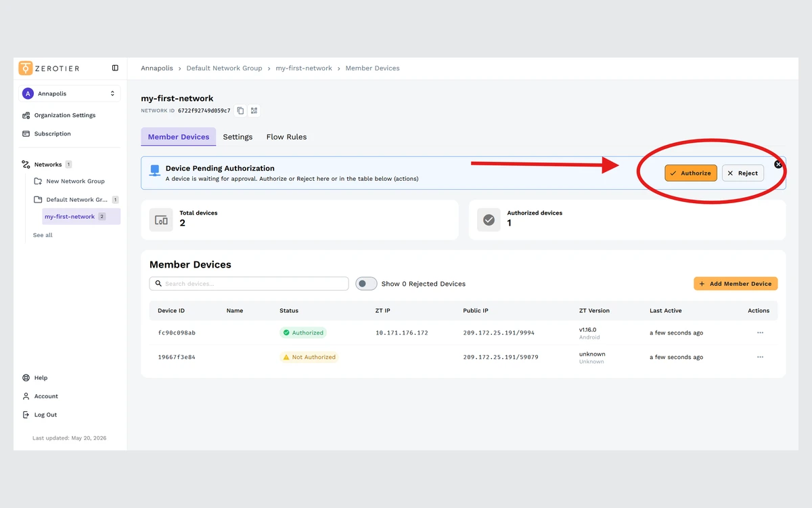Navigate to Default Network Group breadcrumb
The height and width of the screenshot is (508, 812).
(224, 68)
